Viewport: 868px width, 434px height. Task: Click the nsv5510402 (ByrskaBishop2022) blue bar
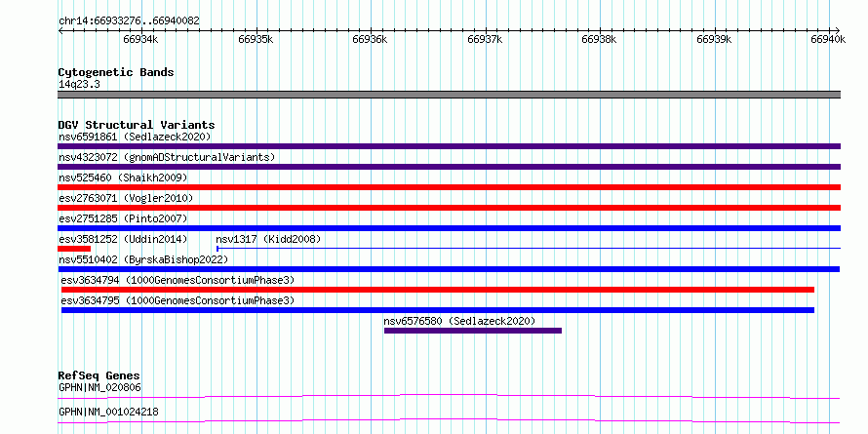[x=449, y=269]
